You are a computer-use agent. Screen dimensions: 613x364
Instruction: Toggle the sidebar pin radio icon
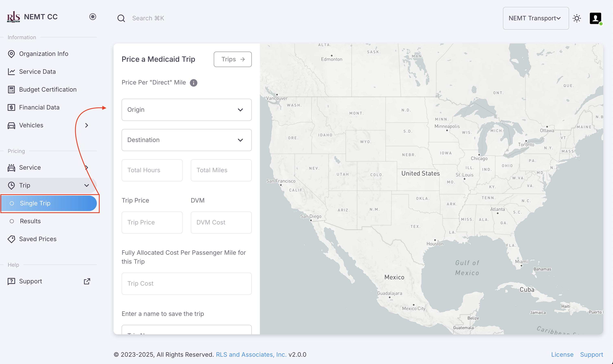coord(93,17)
